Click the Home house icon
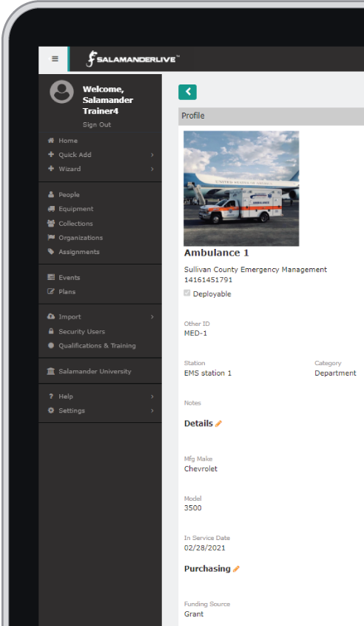 50,141
